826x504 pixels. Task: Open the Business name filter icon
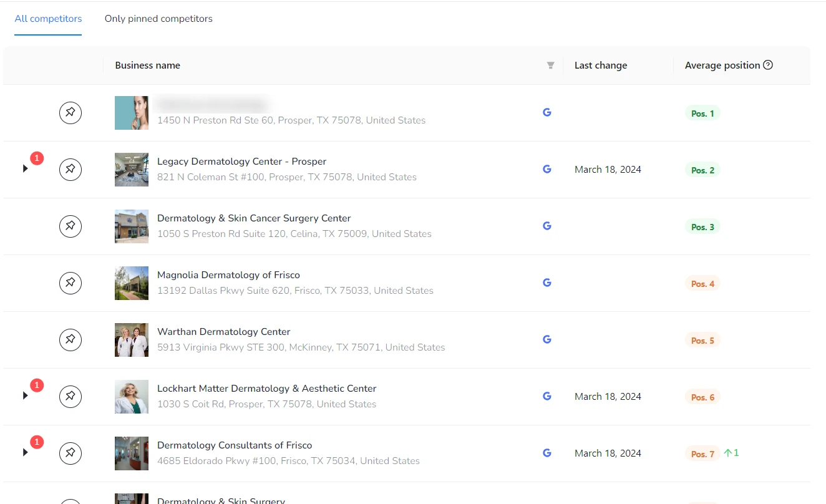550,65
